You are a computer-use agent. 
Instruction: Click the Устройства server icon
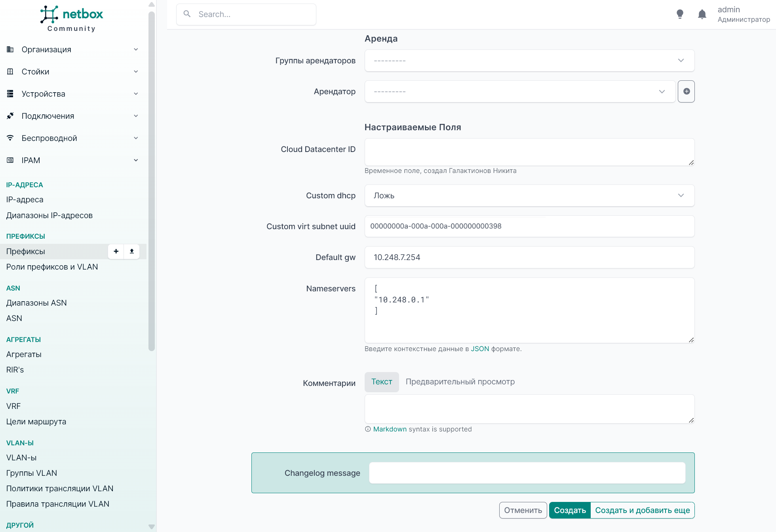click(x=10, y=94)
